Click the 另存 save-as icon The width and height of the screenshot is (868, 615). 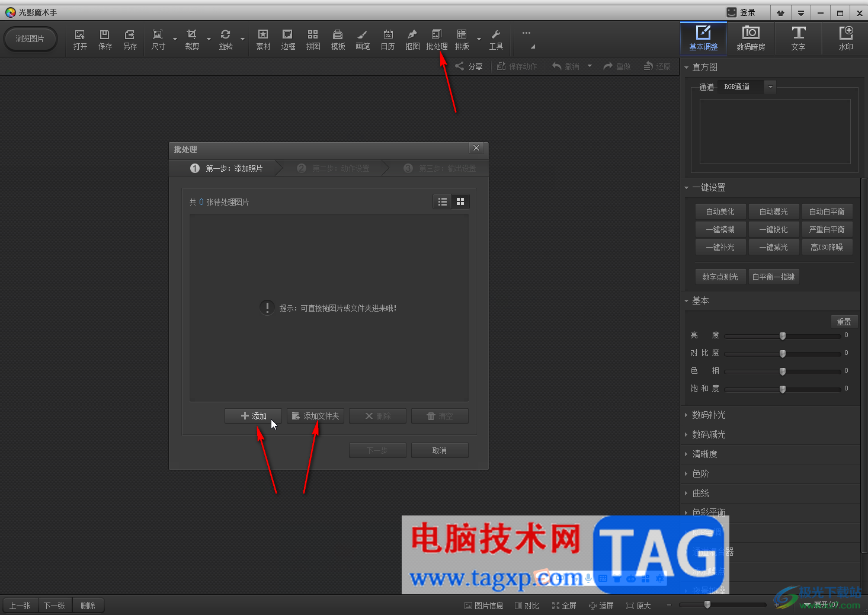130,40
